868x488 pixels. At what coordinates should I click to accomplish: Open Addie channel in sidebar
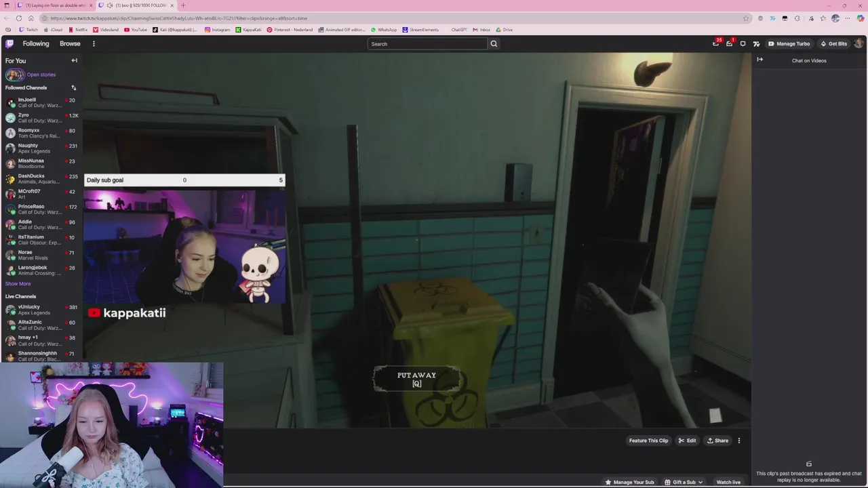click(41, 224)
